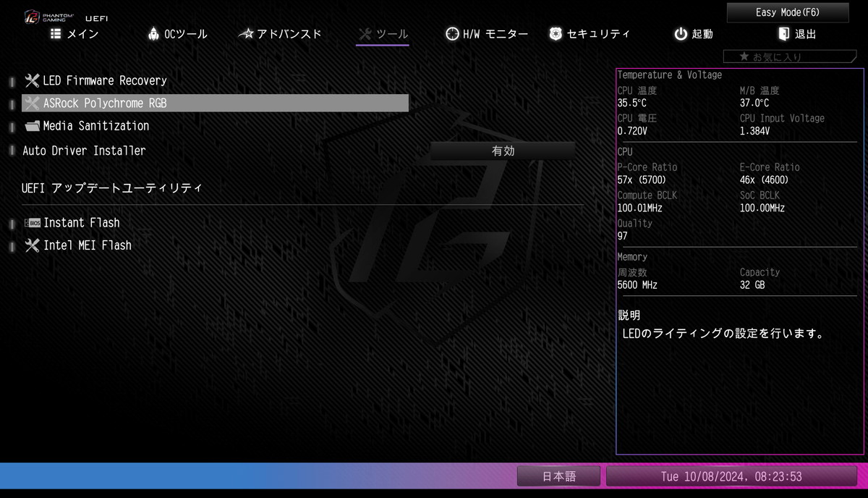Click the Phantom Gaming logo icon
The image size is (868, 498).
pos(33,17)
